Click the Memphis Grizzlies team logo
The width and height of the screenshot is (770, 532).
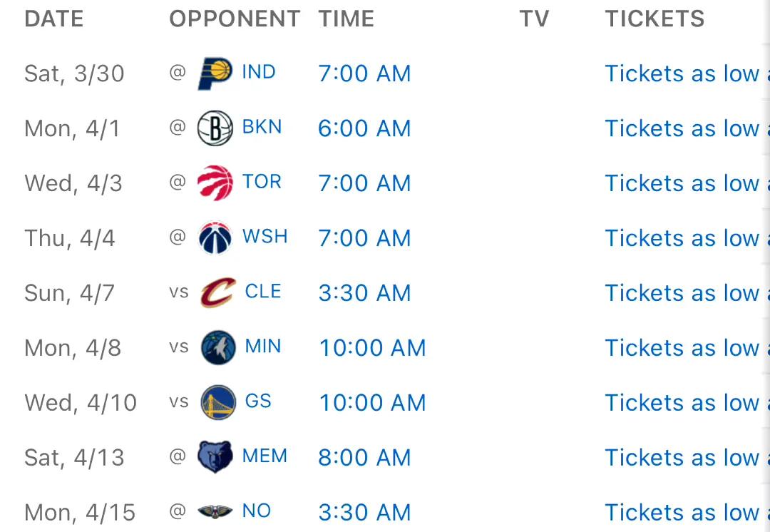click(215, 457)
